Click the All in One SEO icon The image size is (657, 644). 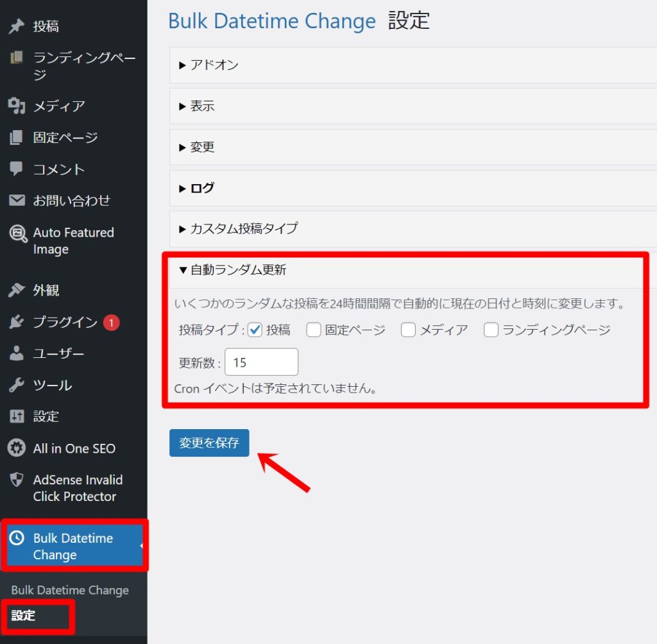18,448
